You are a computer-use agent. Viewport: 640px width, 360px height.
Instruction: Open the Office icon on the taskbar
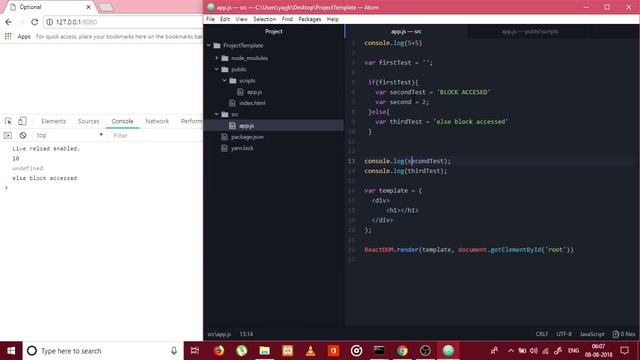click(333, 351)
